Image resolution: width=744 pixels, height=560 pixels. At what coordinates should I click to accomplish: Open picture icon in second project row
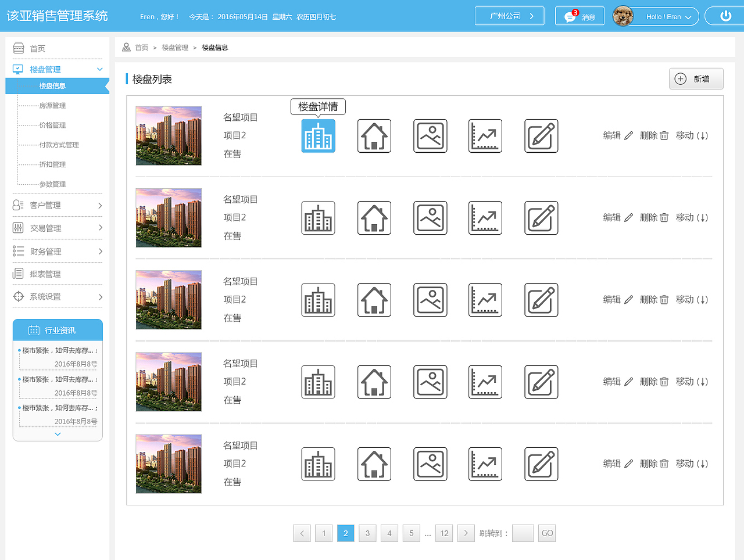point(430,218)
